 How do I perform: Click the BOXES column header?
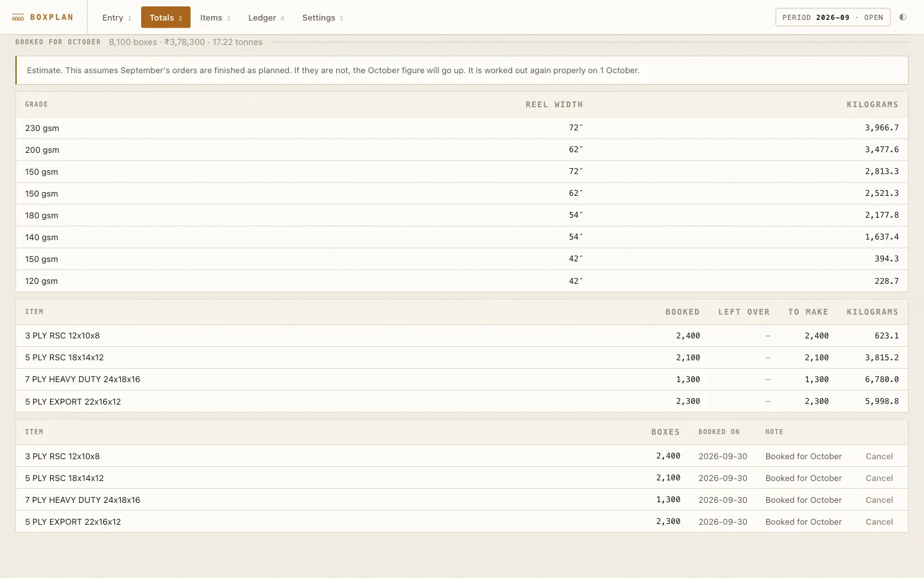click(x=665, y=432)
